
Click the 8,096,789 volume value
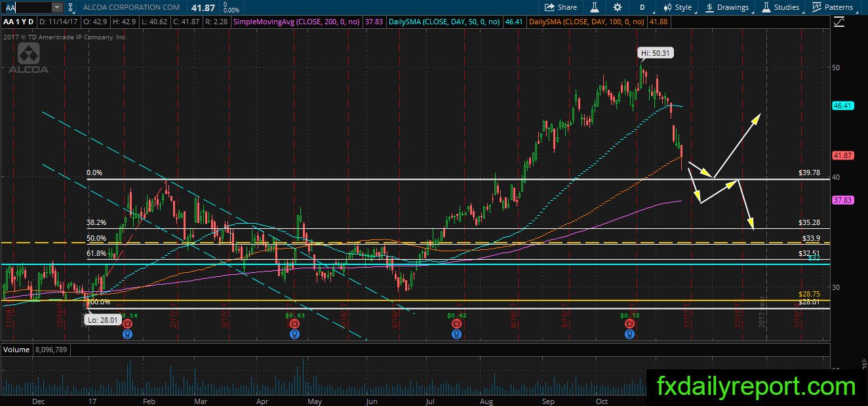coord(50,350)
